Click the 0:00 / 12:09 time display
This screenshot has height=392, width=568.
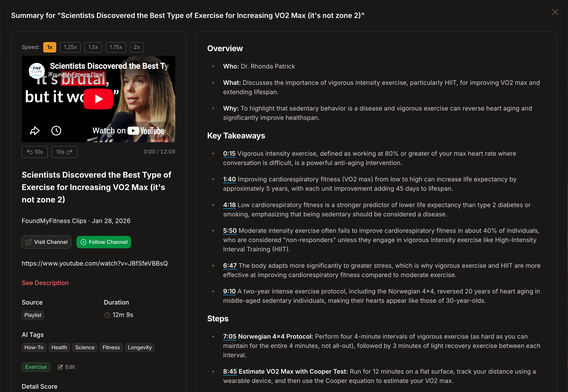pyautogui.click(x=160, y=151)
